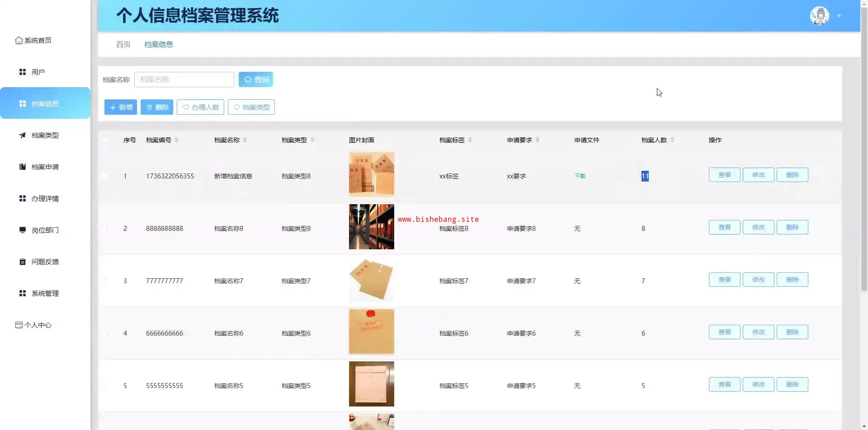The width and height of the screenshot is (868, 430).
Task: Click 查看 for 档案名称7 row
Action: [725, 280]
